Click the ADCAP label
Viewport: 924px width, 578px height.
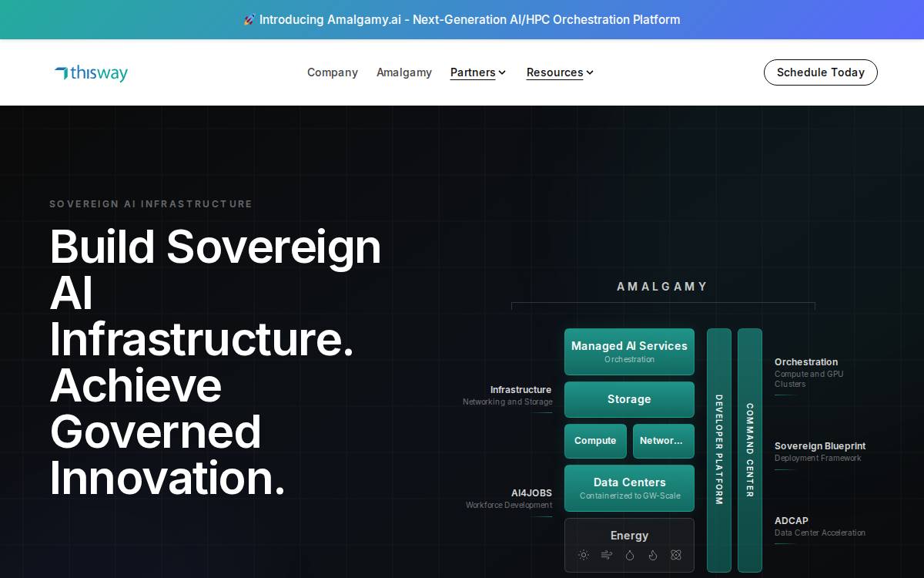point(792,521)
